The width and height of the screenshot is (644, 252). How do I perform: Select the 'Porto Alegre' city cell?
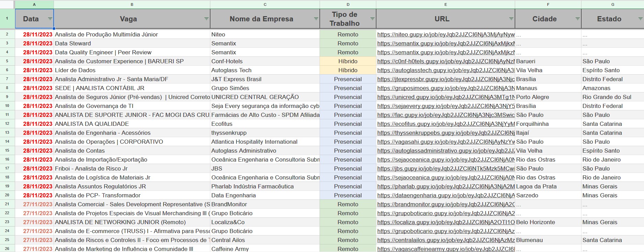(548, 97)
